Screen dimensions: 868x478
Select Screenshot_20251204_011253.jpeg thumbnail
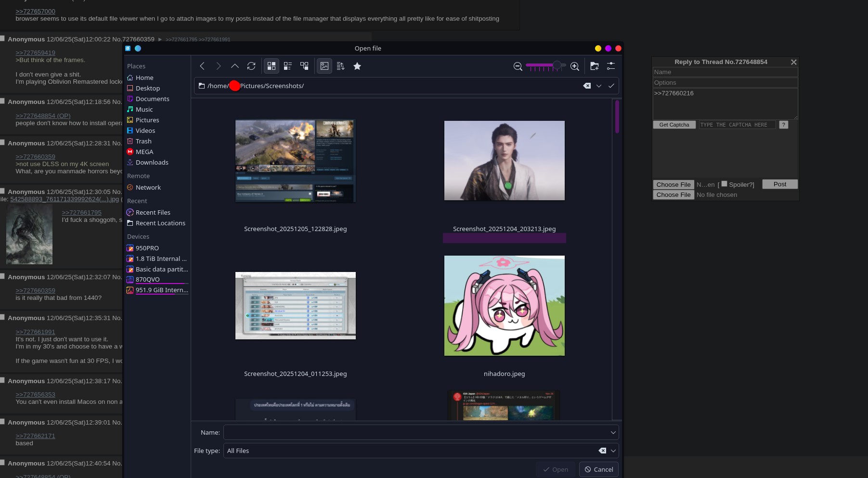296,306
